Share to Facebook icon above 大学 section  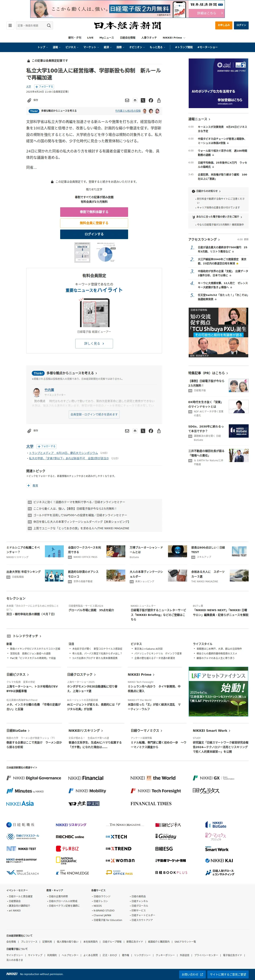click(151, 431)
